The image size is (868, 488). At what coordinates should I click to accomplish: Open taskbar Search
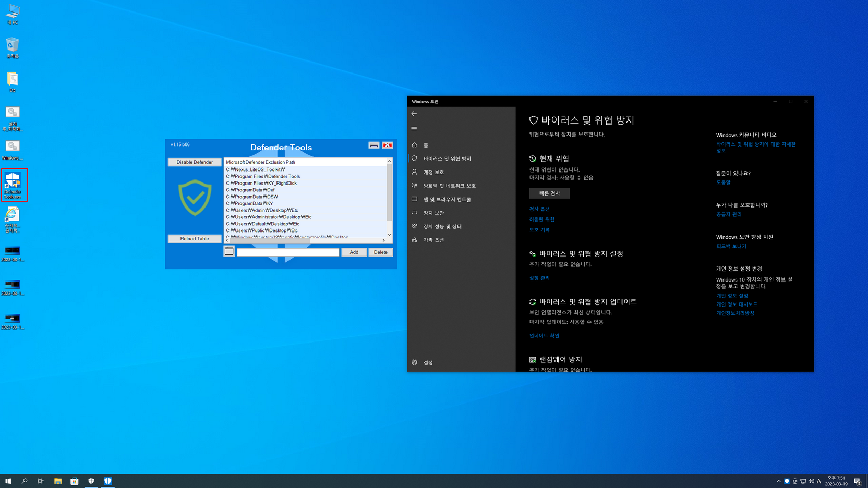coord(25,481)
